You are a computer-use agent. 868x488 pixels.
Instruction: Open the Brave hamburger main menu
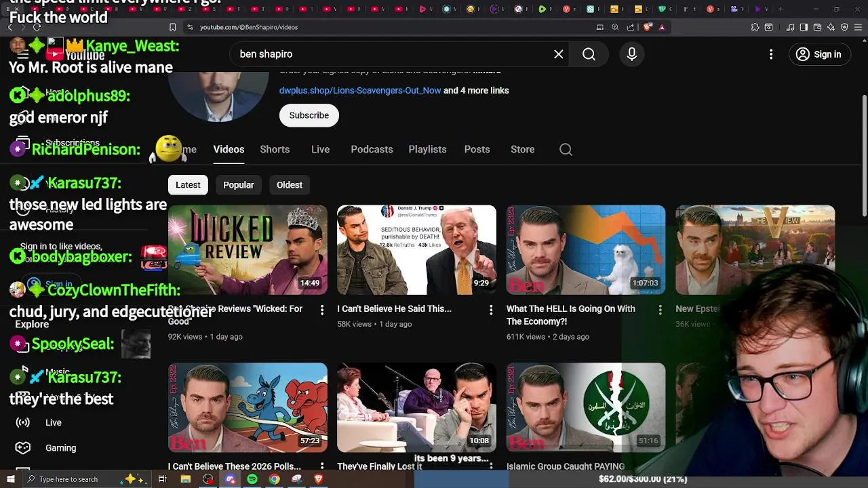pos(858,27)
